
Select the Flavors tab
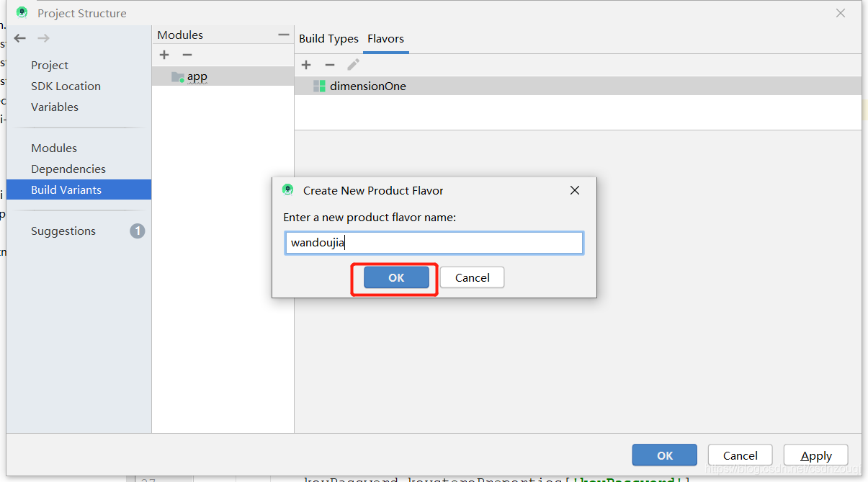point(386,39)
